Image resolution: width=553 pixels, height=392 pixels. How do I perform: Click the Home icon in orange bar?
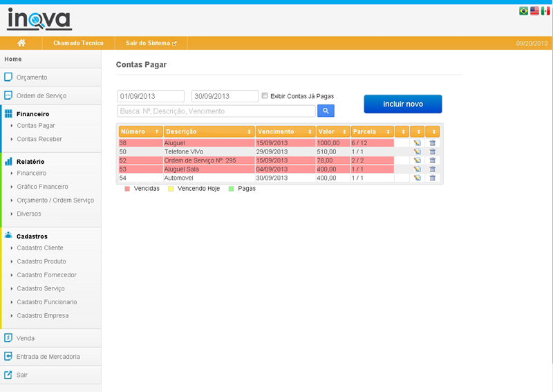[x=21, y=43]
